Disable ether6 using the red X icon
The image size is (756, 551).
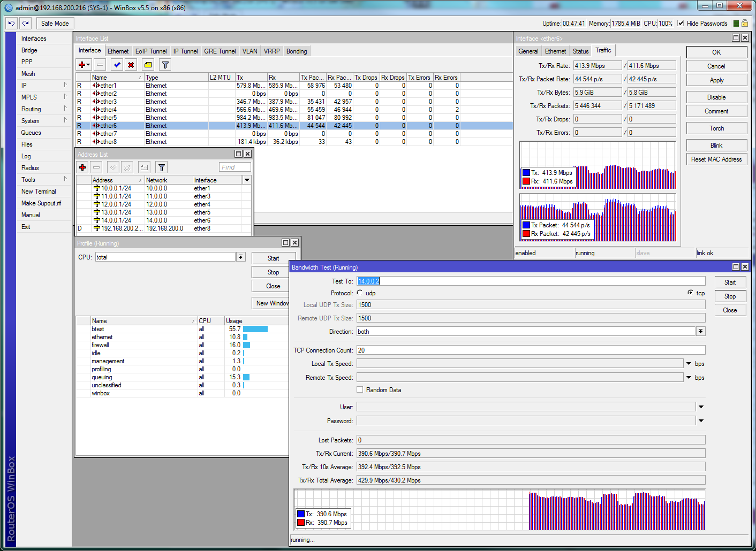[131, 64]
